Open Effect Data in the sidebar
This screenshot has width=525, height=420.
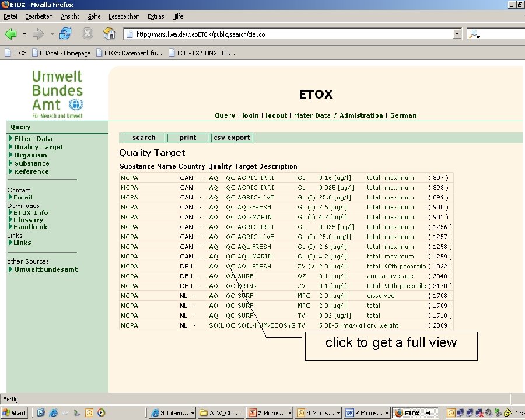33,139
